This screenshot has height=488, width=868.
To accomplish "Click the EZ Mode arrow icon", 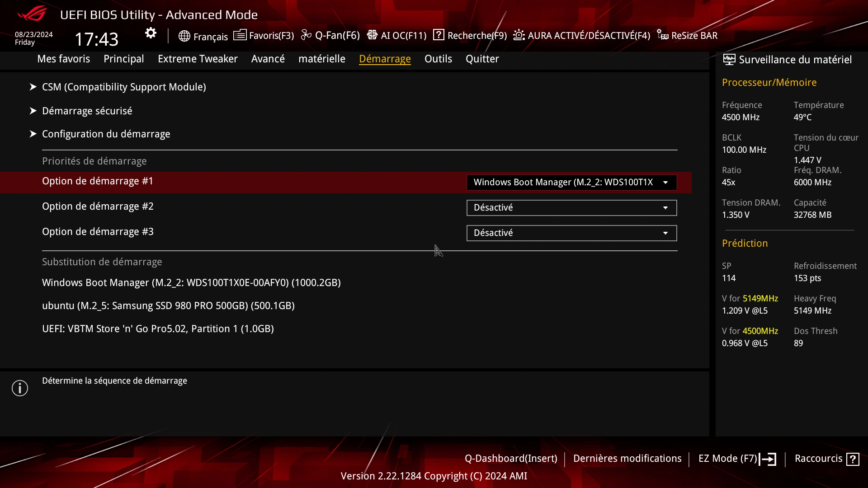I will pyautogui.click(x=768, y=459).
